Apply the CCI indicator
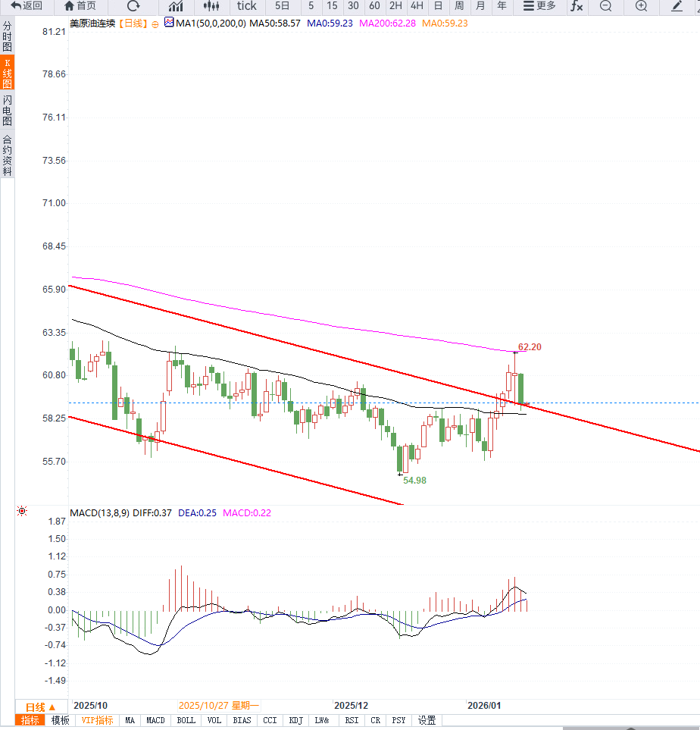The image size is (700, 730). (270, 720)
